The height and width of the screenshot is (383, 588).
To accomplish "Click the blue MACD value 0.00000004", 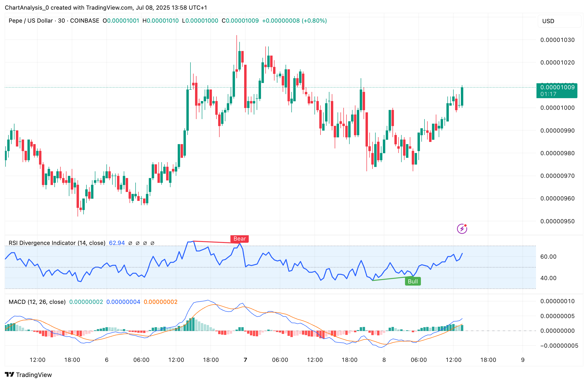I will [x=123, y=302].
